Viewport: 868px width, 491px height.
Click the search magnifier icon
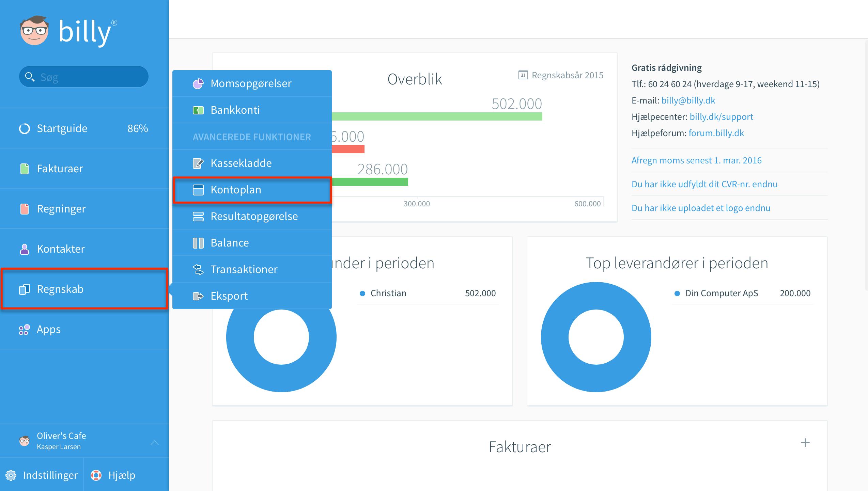click(x=30, y=77)
